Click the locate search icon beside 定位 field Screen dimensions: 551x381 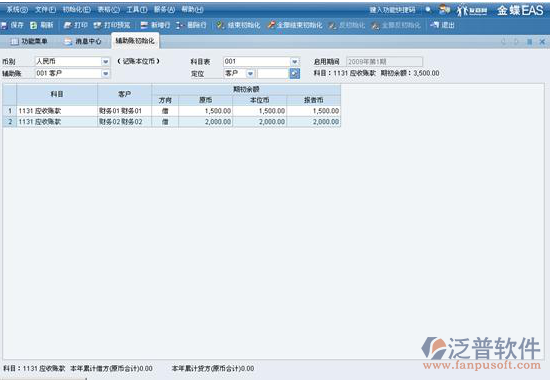click(294, 73)
